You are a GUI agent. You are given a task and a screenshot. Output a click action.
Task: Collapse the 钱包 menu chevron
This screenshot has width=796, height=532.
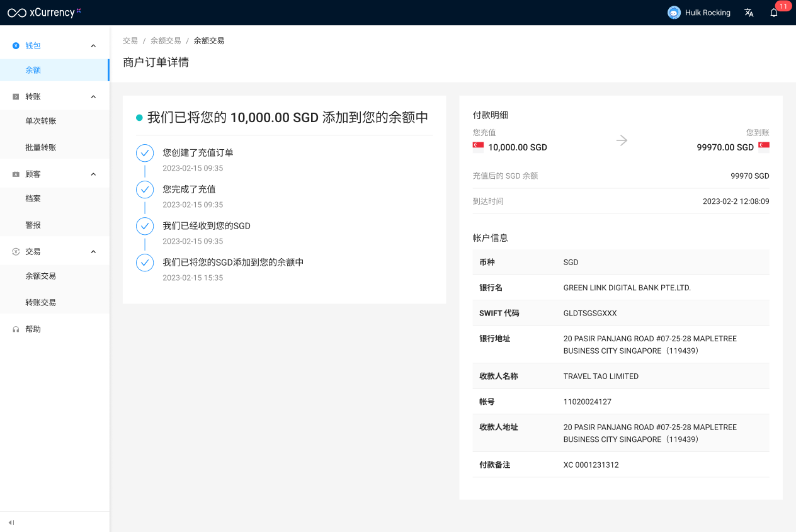coord(93,45)
